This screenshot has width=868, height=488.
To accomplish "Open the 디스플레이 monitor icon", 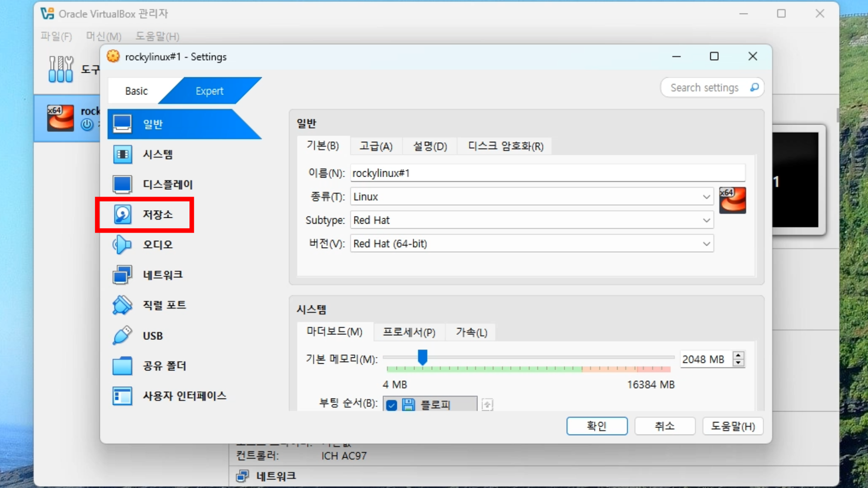I will pyautogui.click(x=123, y=184).
